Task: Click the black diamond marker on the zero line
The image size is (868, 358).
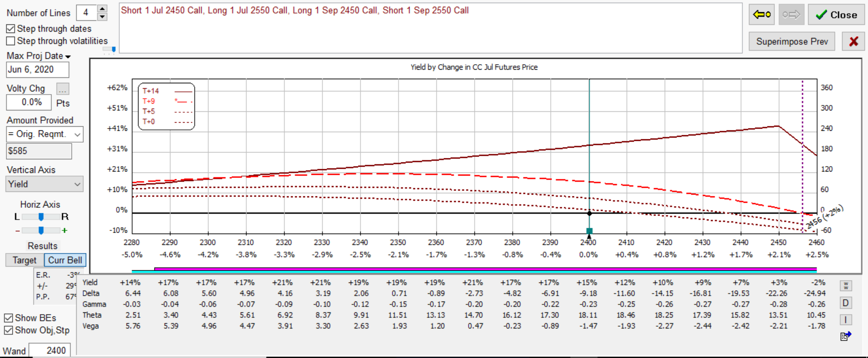Action: click(x=589, y=213)
